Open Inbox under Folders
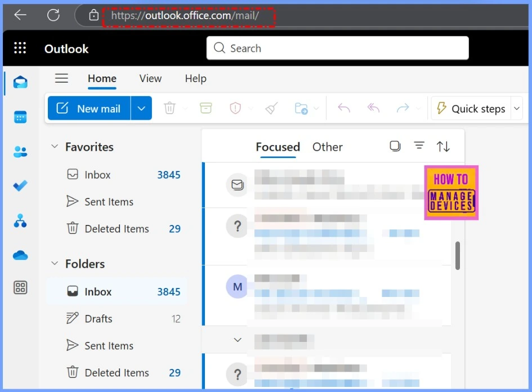Viewport: 532px width, 392px height. (x=117, y=292)
